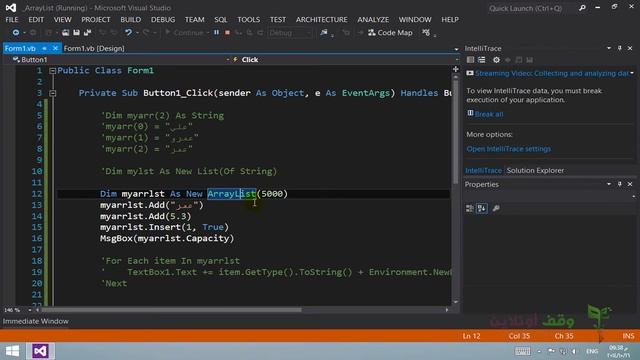Click the Visual Studio taskbar icon
This screenshot has height=360, width=640.
(40, 351)
